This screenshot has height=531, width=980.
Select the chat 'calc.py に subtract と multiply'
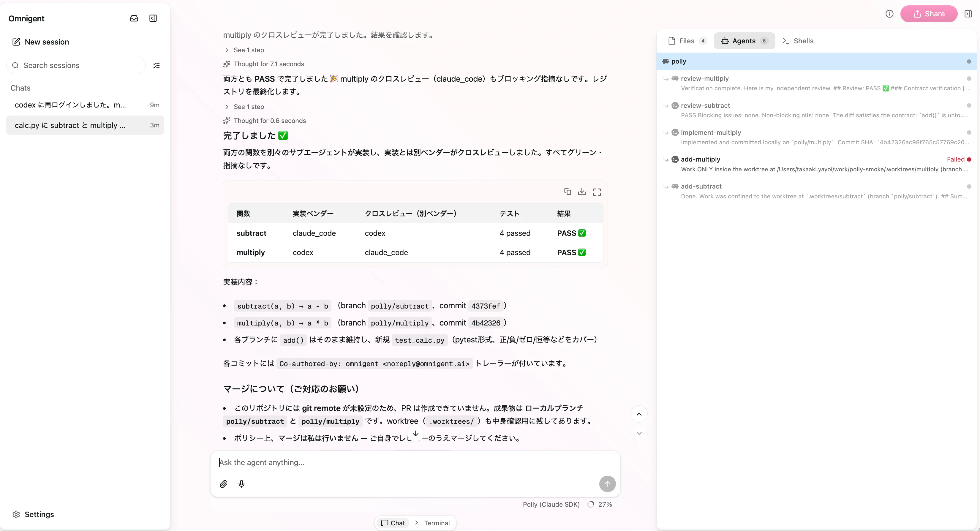[x=85, y=125]
